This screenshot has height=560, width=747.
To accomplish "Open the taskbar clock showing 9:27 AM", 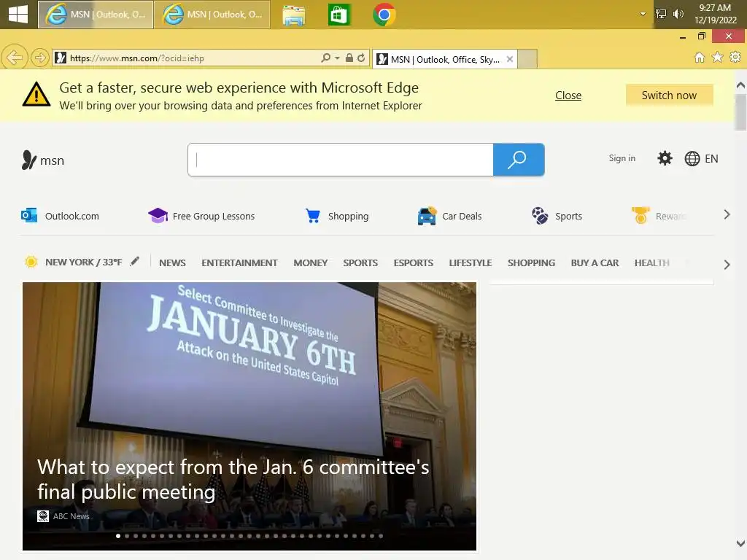I will [715, 14].
